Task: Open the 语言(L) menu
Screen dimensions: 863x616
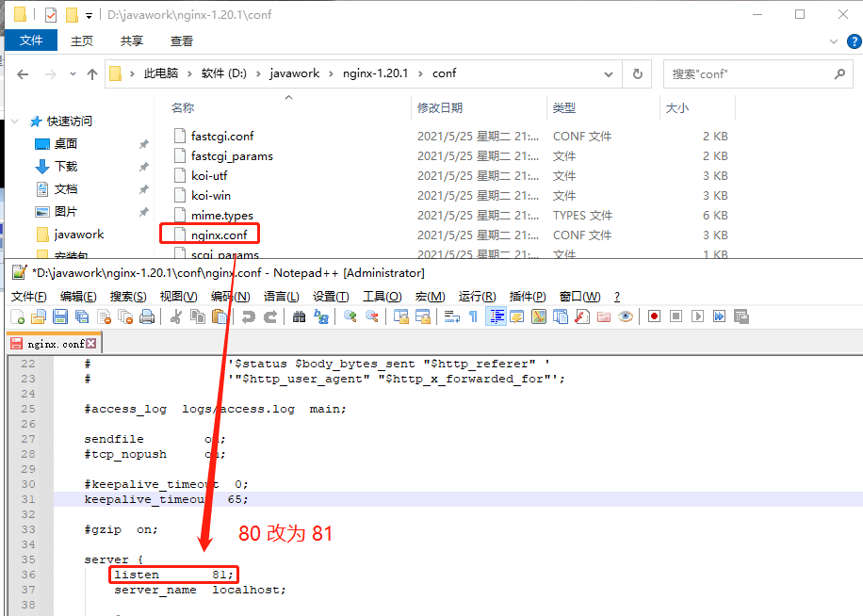Action: pyautogui.click(x=282, y=297)
